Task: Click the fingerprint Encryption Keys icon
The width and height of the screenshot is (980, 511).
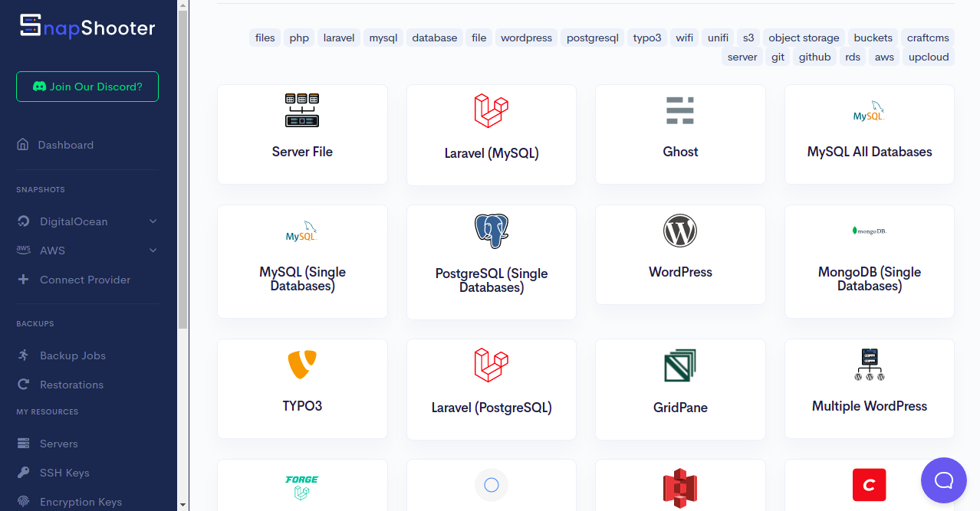Action: point(24,502)
